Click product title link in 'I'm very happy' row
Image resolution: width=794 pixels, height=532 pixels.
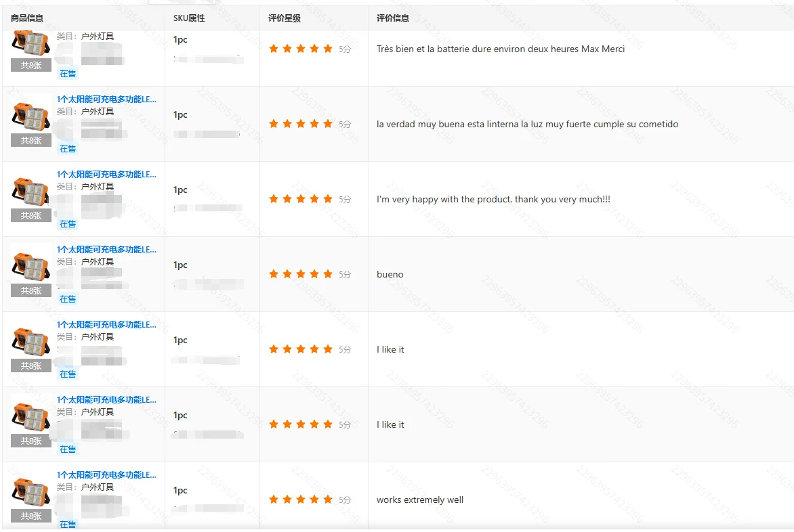(106, 175)
